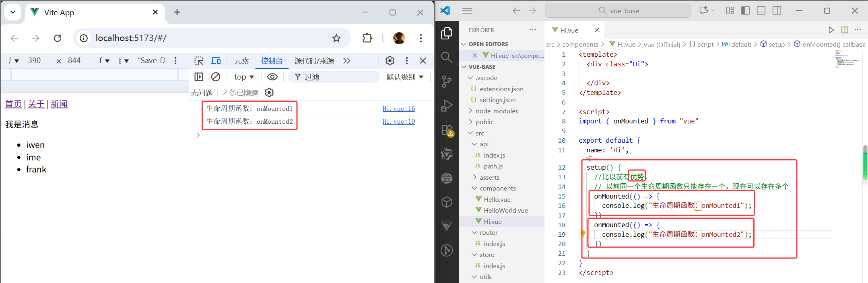868x283 pixels.
Task: Switch to 源代码/来源 Sources tab
Action: pos(314,61)
